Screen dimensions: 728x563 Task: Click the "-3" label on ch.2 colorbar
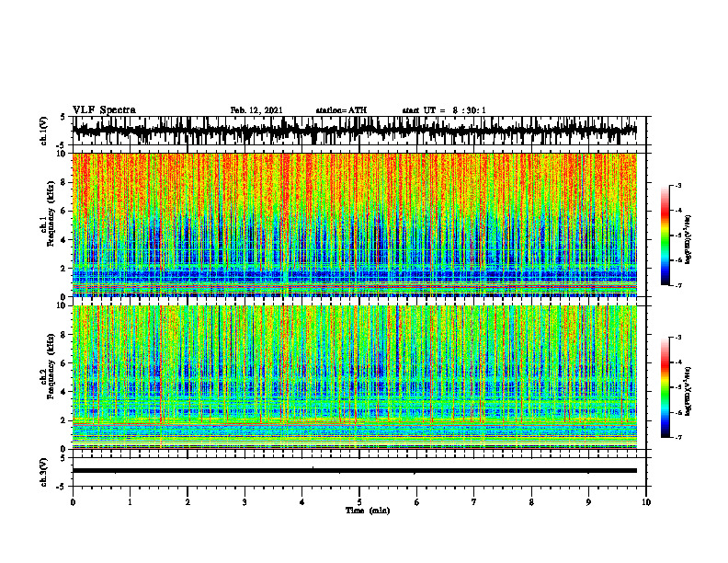(x=677, y=338)
